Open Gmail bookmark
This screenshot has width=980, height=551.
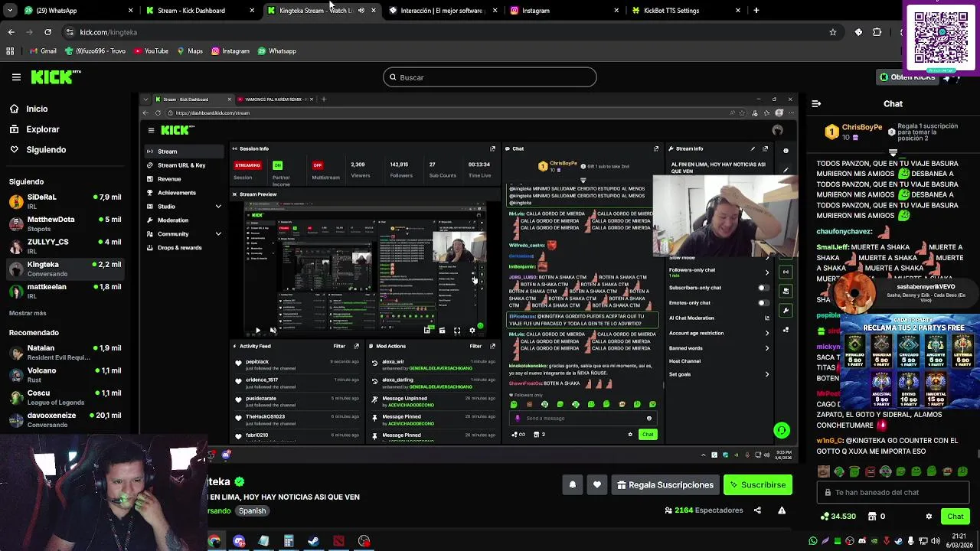[43, 51]
